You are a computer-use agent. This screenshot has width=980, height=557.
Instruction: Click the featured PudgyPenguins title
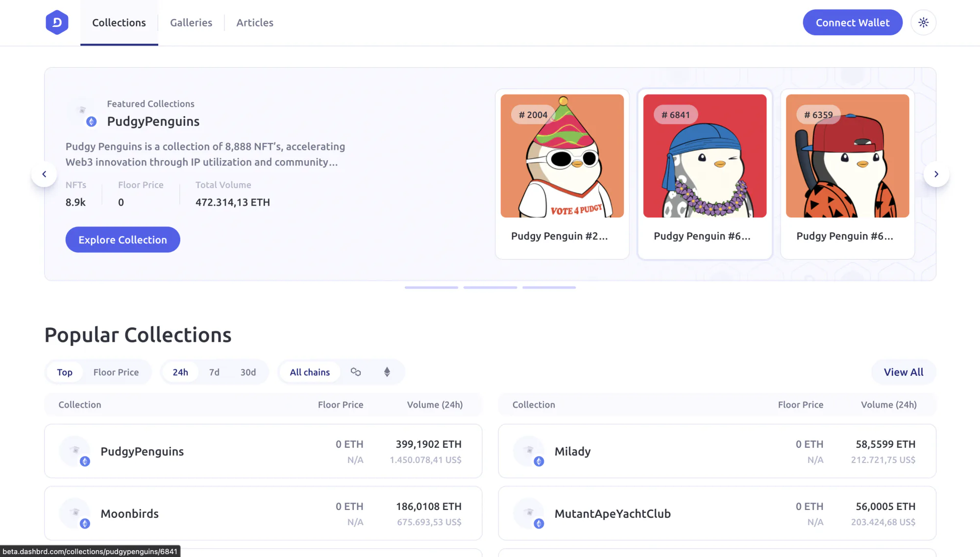(x=153, y=121)
